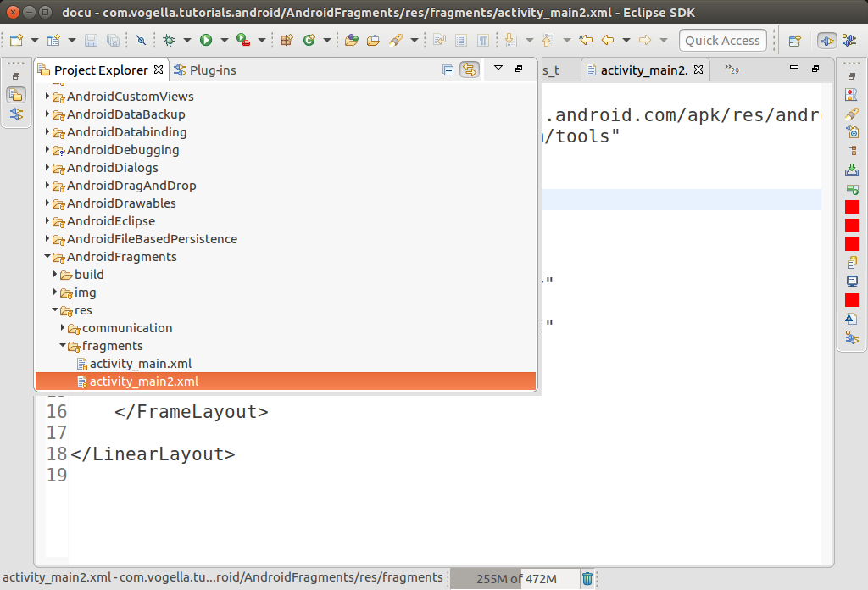Viewport: 868px width, 590px height.
Task: Click the External Tools run icon
Action: (243, 40)
